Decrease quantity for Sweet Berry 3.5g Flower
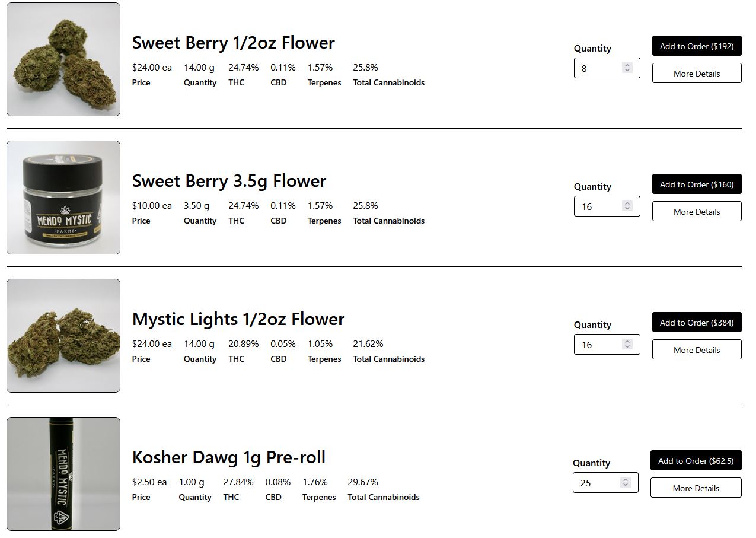The image size is (756, 538). pos(627,209)
